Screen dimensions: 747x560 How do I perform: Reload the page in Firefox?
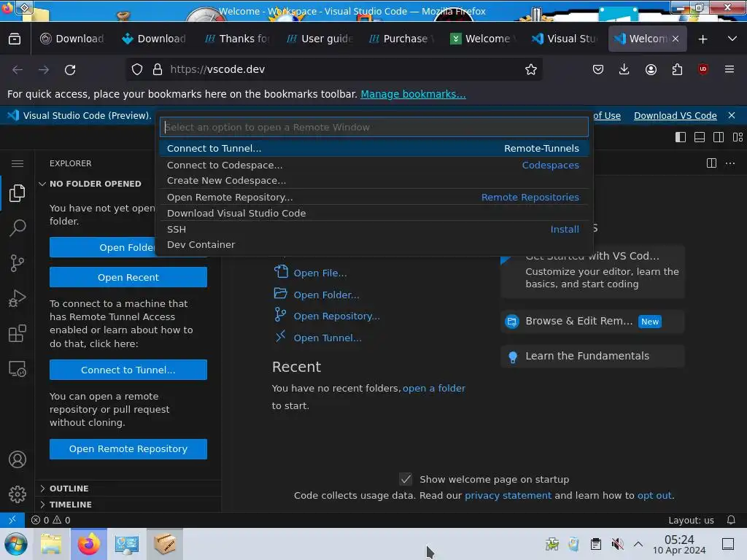click(70, 69)
